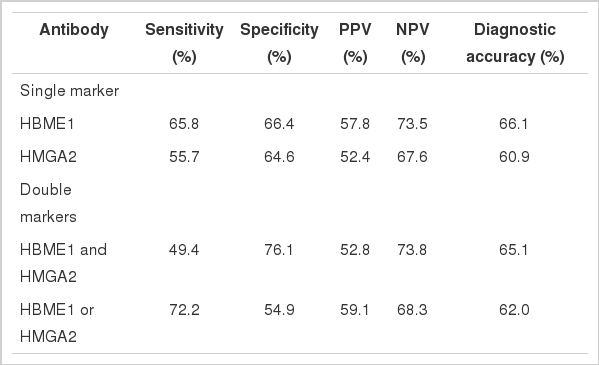Click the HMGA2 single marker row label
Image resolution: width=599 pixels, height=365 pixels.
[48, 157]
